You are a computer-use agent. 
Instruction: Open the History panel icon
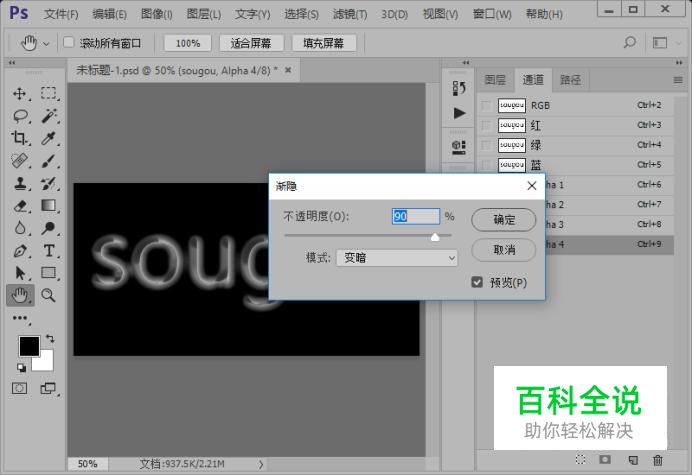coord(459,88)
